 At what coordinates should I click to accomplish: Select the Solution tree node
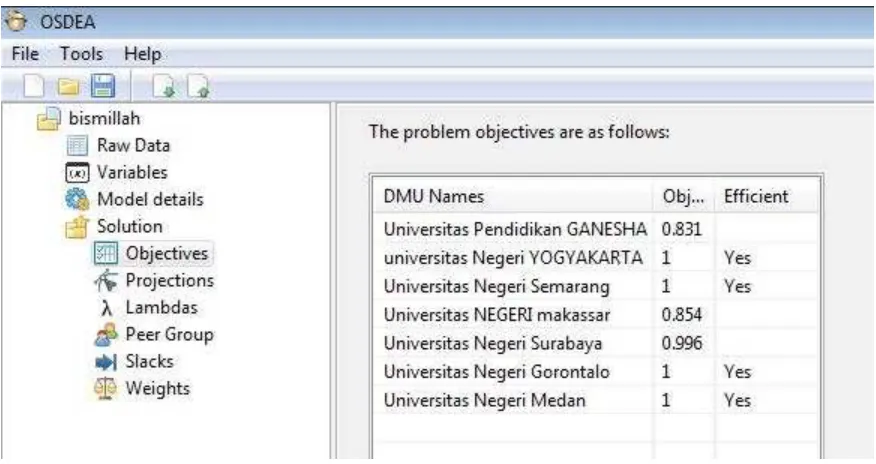click(x=130, y=226)
